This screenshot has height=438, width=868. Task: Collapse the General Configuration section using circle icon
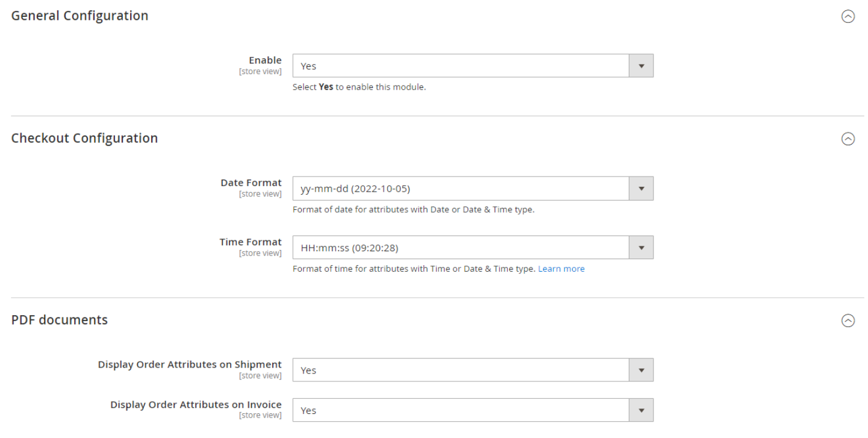click(x=848, y=17)
